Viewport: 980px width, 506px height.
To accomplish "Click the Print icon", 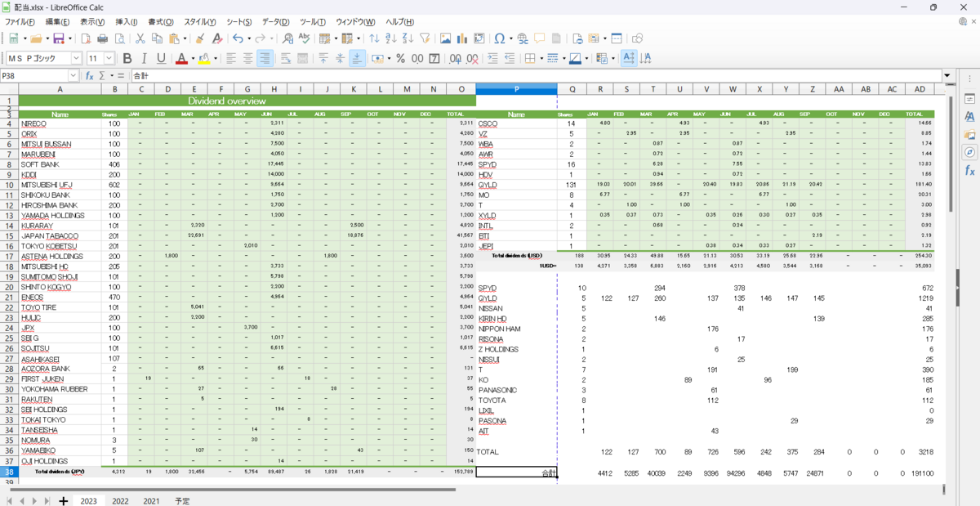I will [x=102, y=38].
